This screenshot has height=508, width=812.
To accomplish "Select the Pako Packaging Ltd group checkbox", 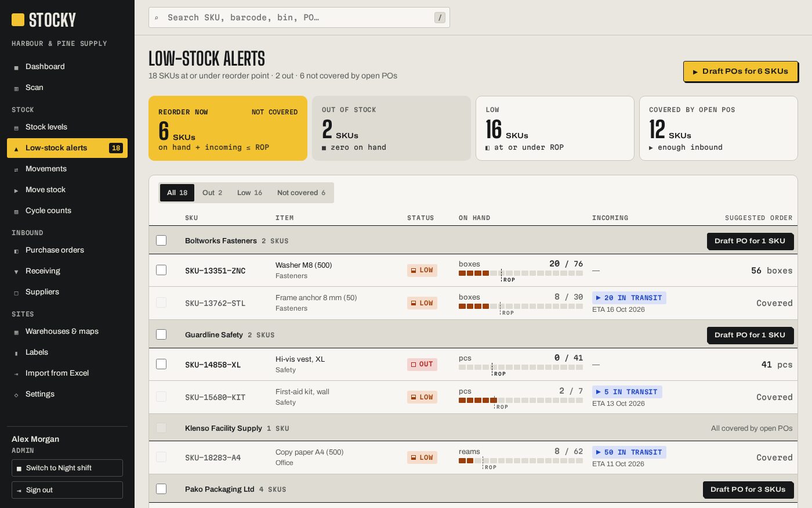I will coord(161,489).
